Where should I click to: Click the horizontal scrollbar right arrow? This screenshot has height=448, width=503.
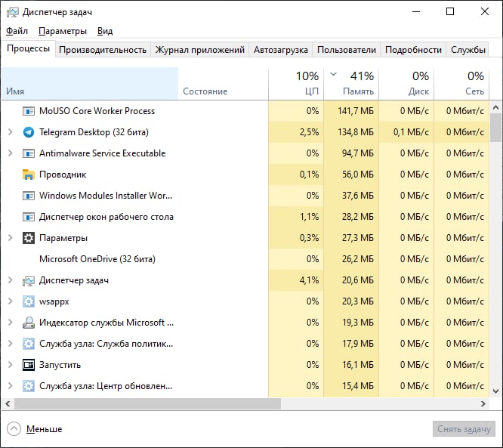tap(483, 403)
